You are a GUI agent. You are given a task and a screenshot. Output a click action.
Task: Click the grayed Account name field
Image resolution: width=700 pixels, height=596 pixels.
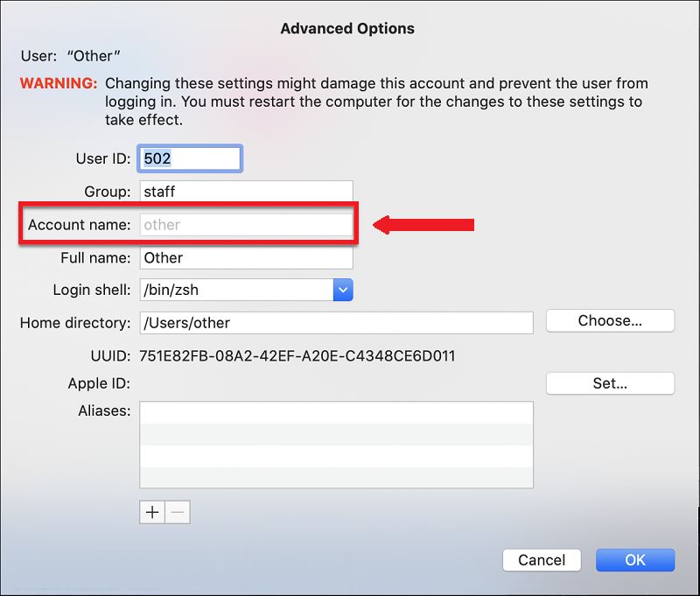point(246,225)
